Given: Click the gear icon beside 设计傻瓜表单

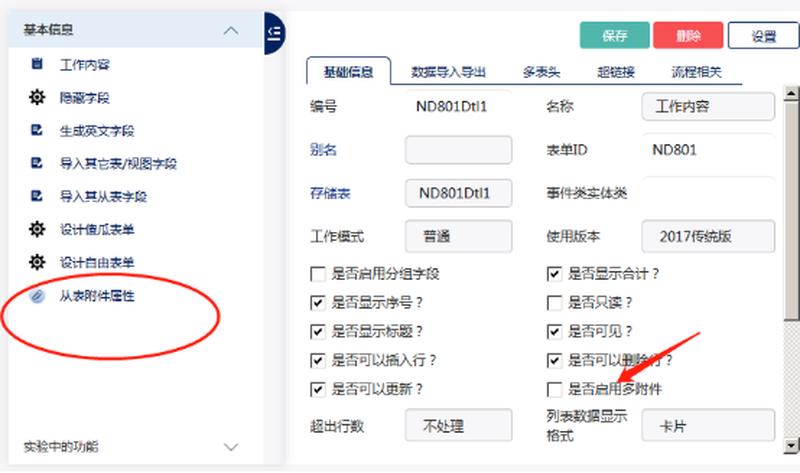Looking at the screenshot, I should [37, 229].
